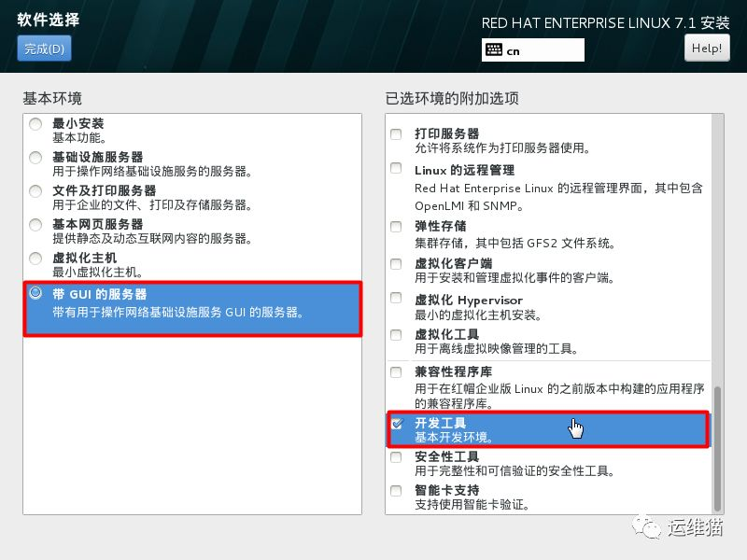Image resolution: width=747 pixels, height=560 pixels.
Task: Uncheck the 开发工具 checkbox
Action: 397,424
